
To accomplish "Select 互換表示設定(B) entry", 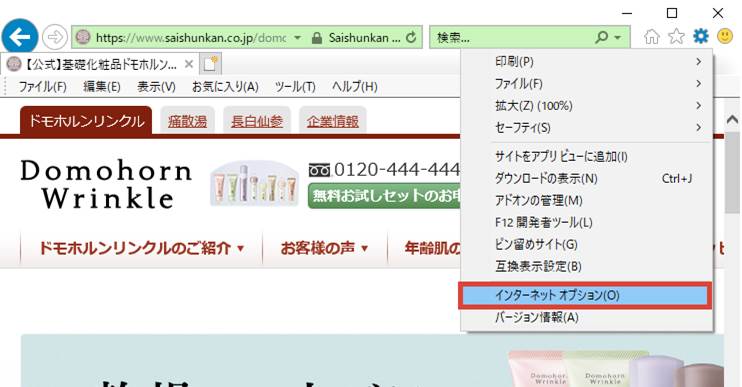I will coord(586,266).
